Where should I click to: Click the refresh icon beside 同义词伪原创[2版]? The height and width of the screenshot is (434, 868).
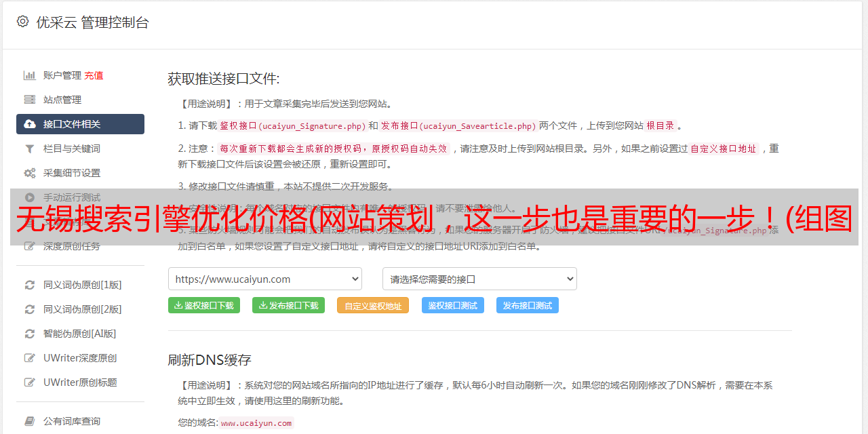(30, 309)
